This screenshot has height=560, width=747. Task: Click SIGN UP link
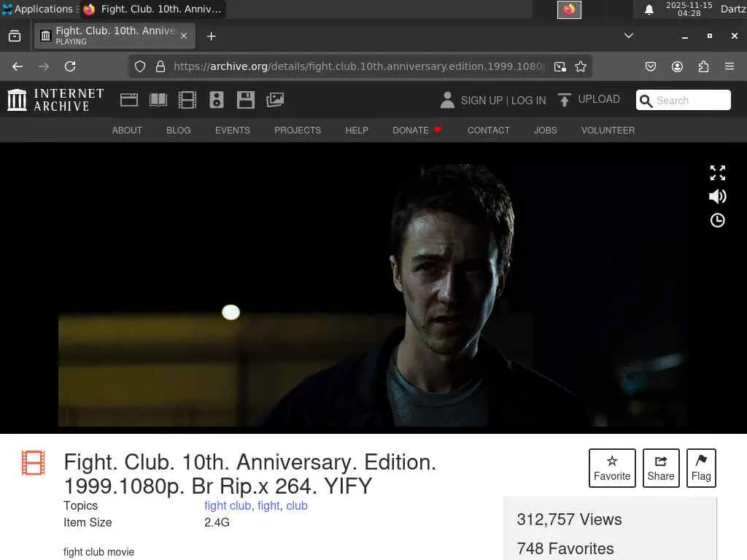[x=481, y=101]
